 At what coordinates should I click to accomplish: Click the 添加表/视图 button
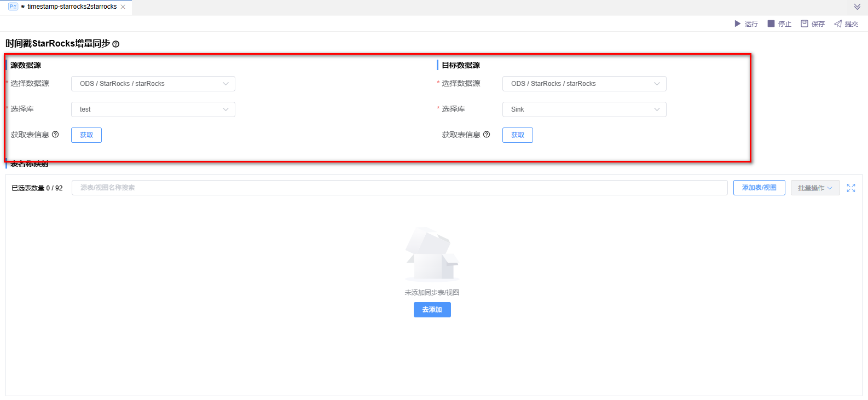(x=759, y=188)
